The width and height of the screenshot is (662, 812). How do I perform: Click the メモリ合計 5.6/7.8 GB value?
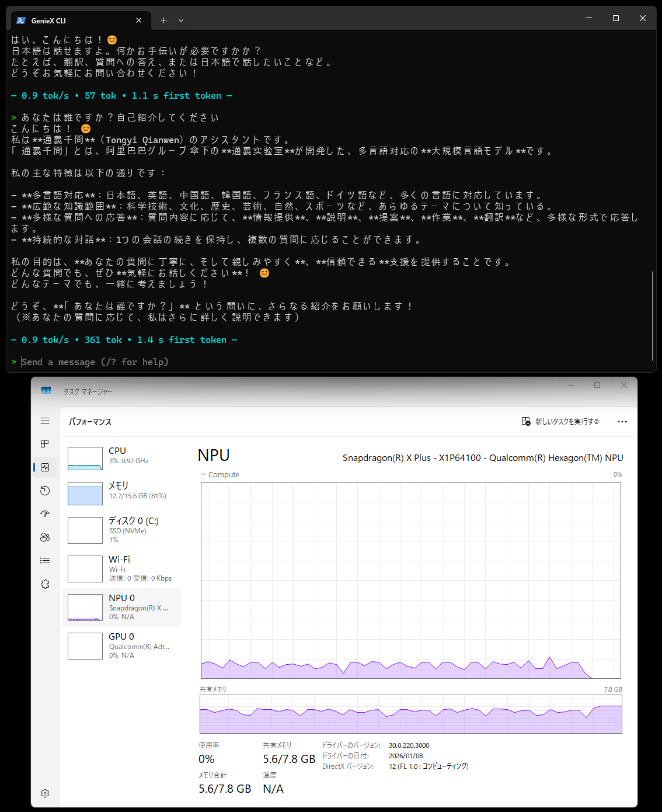(x=225, y=789)
